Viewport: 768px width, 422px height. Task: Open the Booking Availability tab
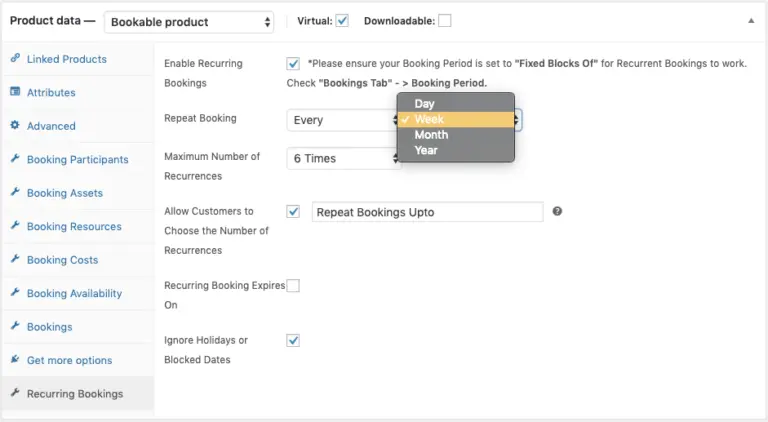(74, 293)
